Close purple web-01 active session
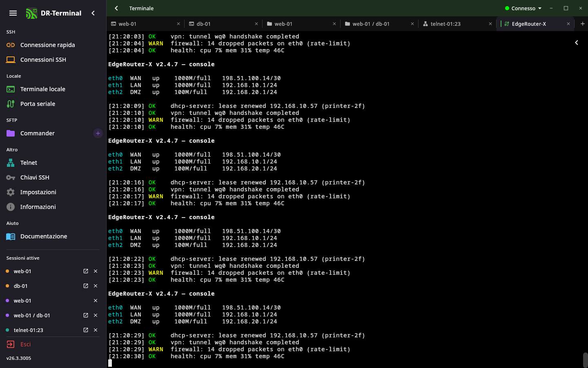This screenshot has width=588, height=368. click(x=96, y=301)
